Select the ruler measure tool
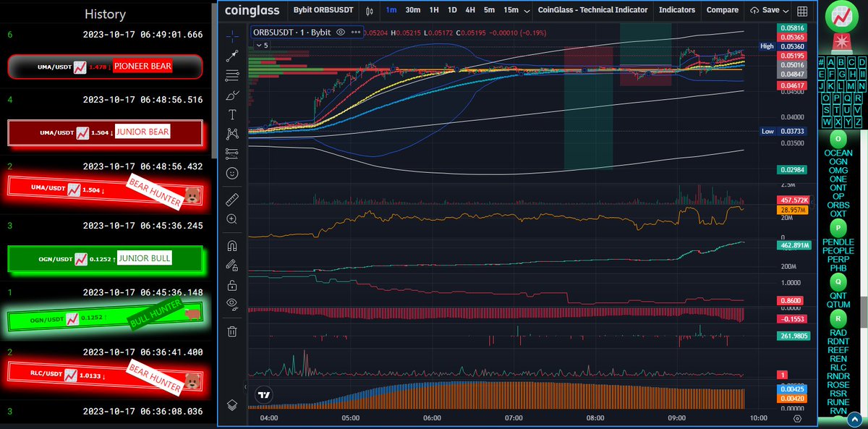Viewport: 868px width, 429px height. (x=232, y=198)
